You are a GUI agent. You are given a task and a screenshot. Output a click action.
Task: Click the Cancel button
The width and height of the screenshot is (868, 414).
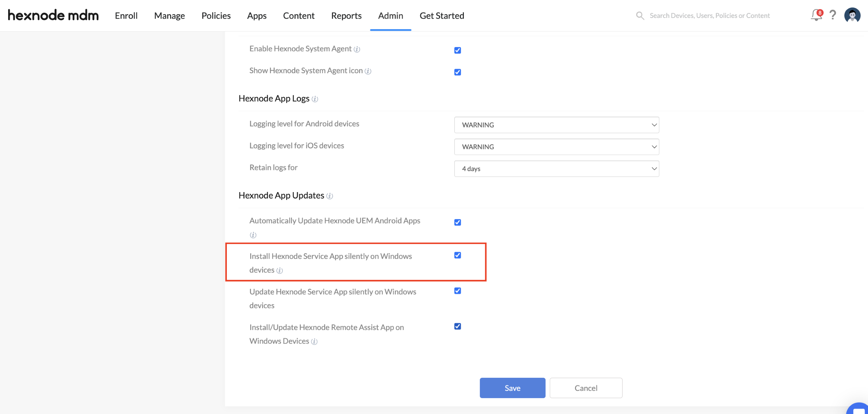pyautogui.click(x=586, y=388)
